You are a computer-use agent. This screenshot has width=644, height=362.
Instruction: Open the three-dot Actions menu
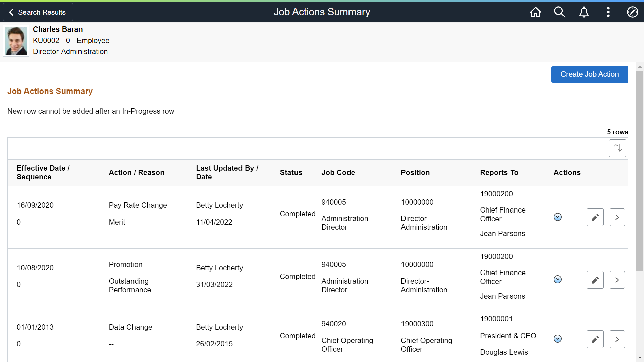(x=608, y=12)
